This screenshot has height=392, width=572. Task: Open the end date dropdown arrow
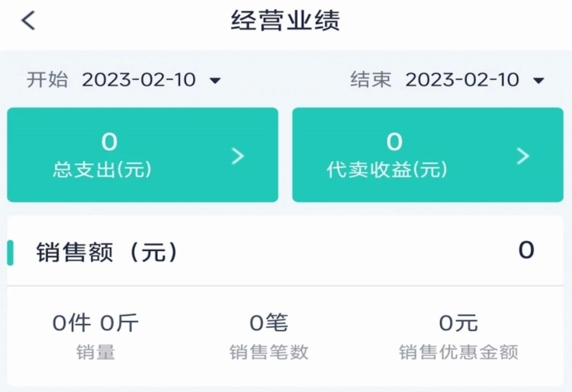coord(538,80)
